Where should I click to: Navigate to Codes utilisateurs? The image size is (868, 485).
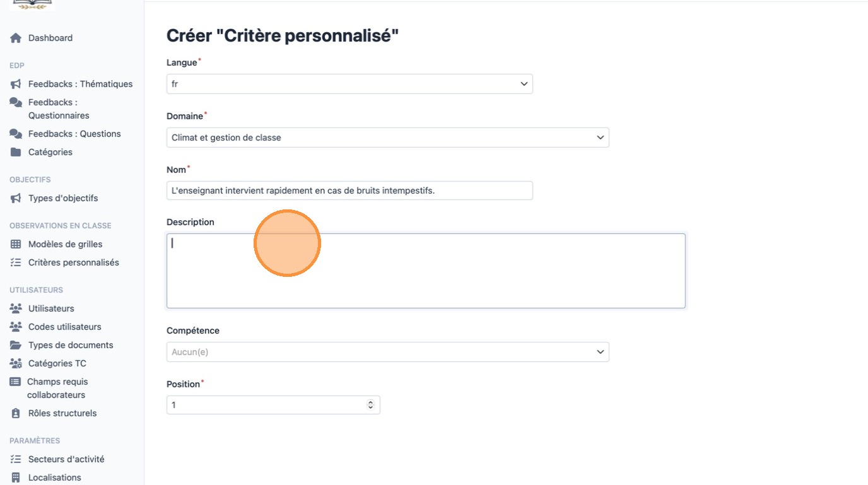pos(64,327)
